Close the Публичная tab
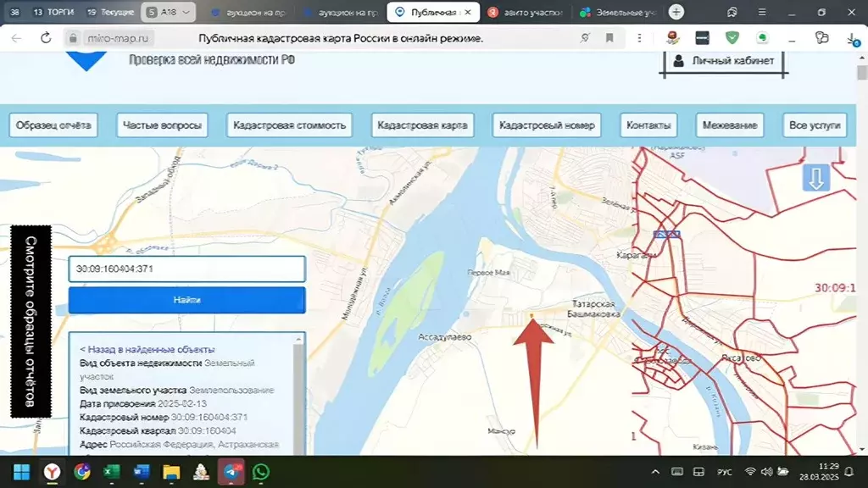Image resolution: width=868 pixels, height=488 pixels. tap(468, 12)
